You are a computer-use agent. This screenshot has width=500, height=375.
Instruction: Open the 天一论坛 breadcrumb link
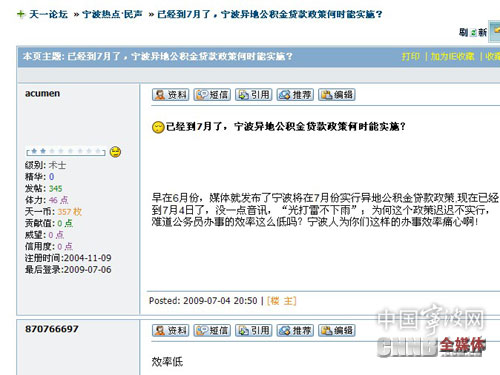click(x=48, y=14)
